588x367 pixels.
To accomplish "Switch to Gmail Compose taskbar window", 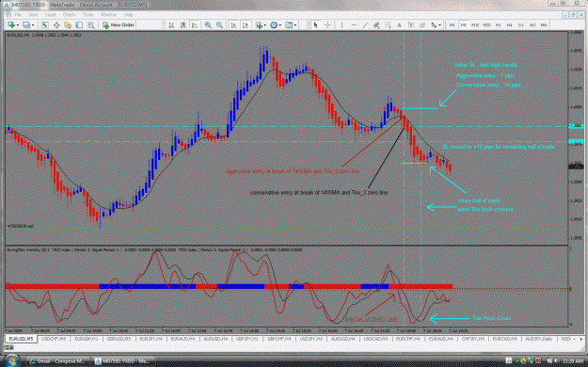I will pyautogui.click(x=57, y=361).
